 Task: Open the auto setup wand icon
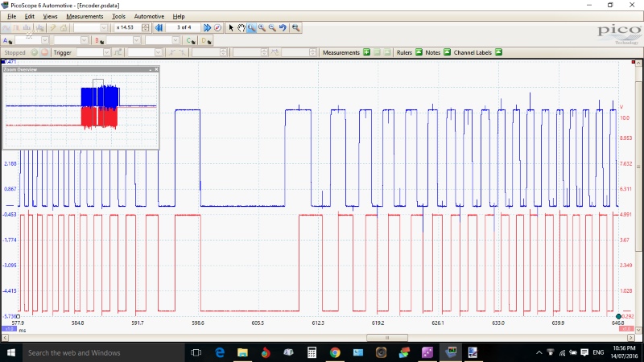point(53,28)
